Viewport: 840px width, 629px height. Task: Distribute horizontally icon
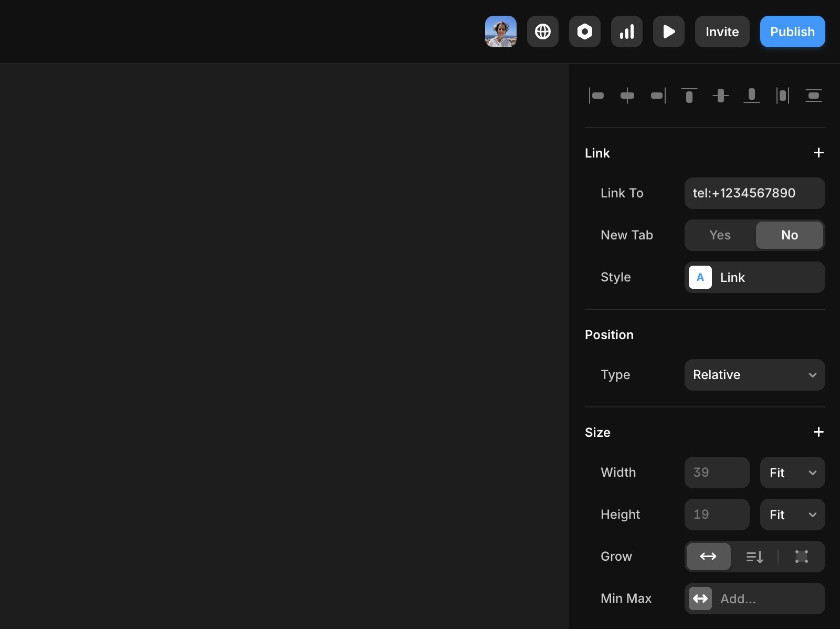tap(782, 96)
